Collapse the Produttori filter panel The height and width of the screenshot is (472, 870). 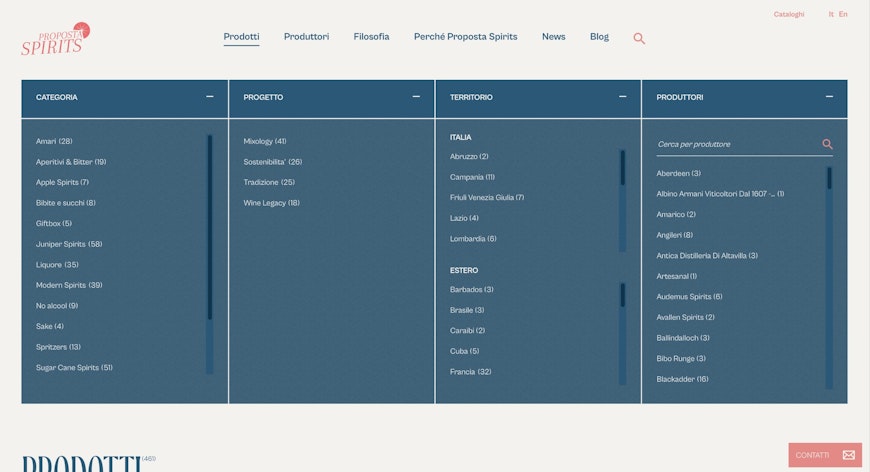tap(829, 97)
